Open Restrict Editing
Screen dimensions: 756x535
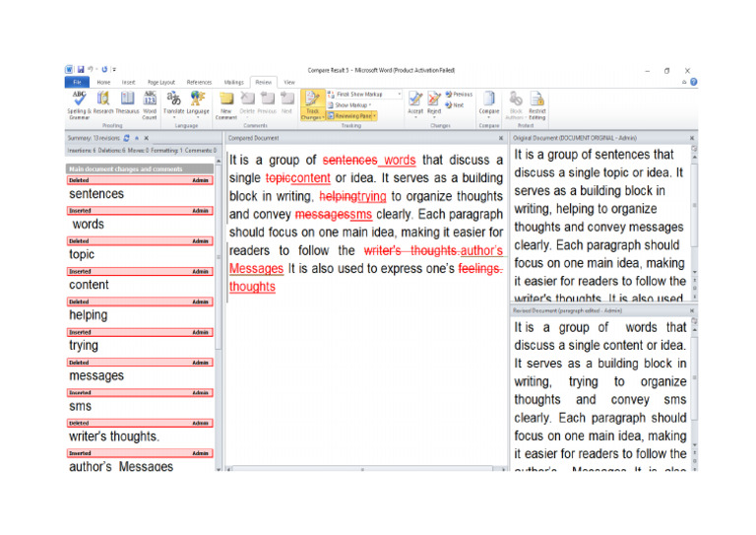point(536,104)
